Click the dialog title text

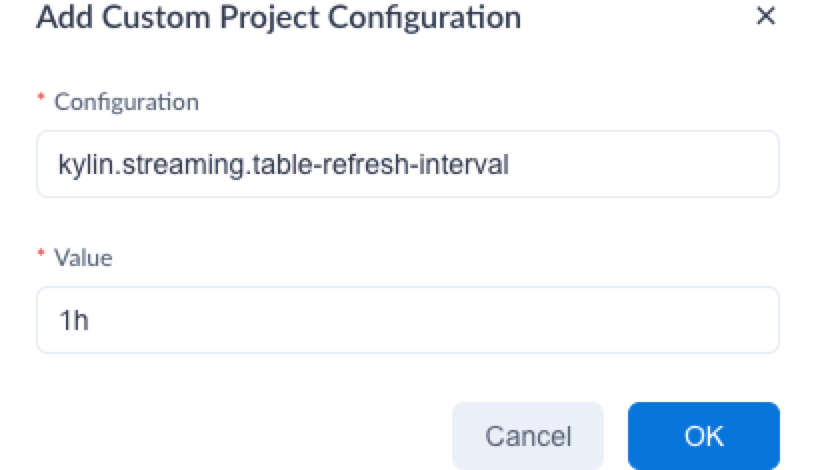pyautogui.click(x=278, y=18)
